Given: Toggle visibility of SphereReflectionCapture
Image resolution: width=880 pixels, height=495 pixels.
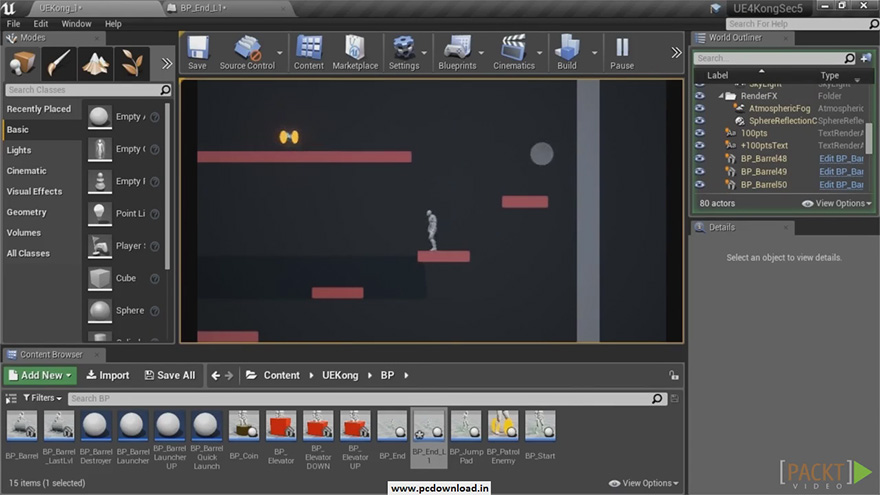Looking at the screenshot, I should pos(700,121).
